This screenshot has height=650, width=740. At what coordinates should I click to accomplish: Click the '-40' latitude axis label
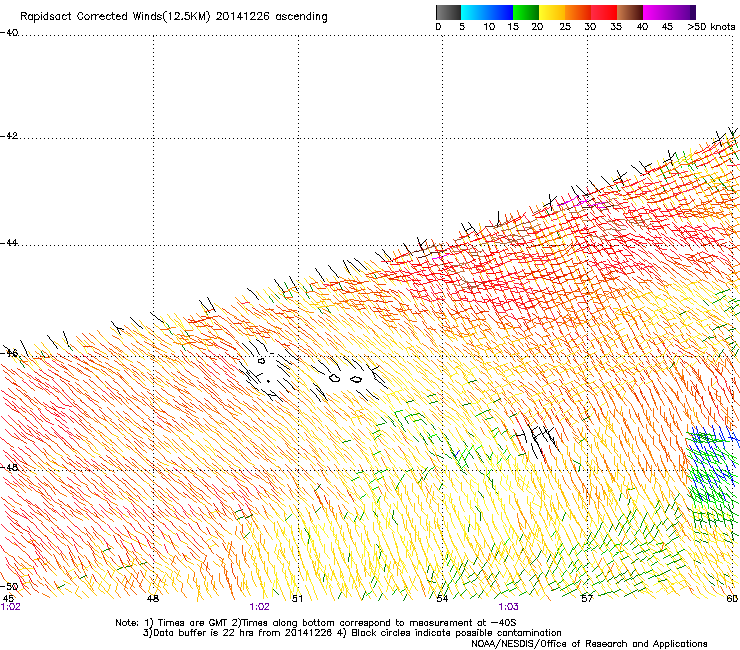point(9,33)
